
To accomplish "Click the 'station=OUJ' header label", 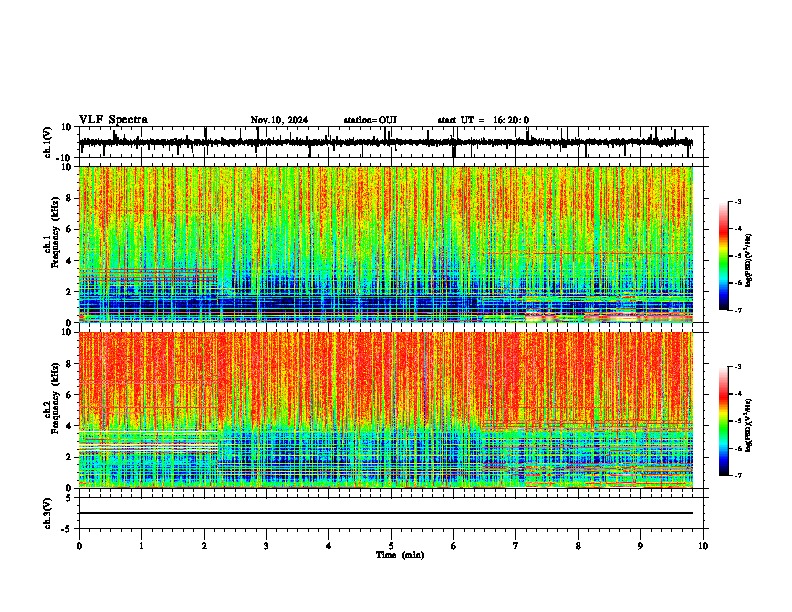I will (x=370, y=120).
